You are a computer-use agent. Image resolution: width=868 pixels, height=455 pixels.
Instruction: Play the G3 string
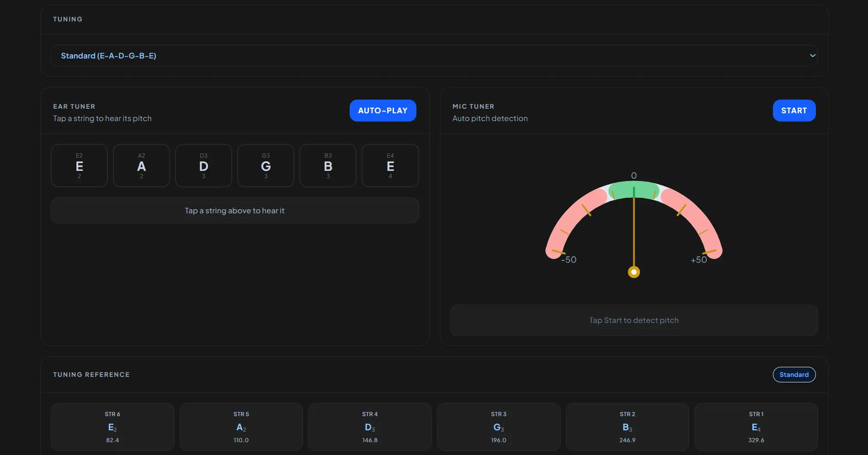266,165
